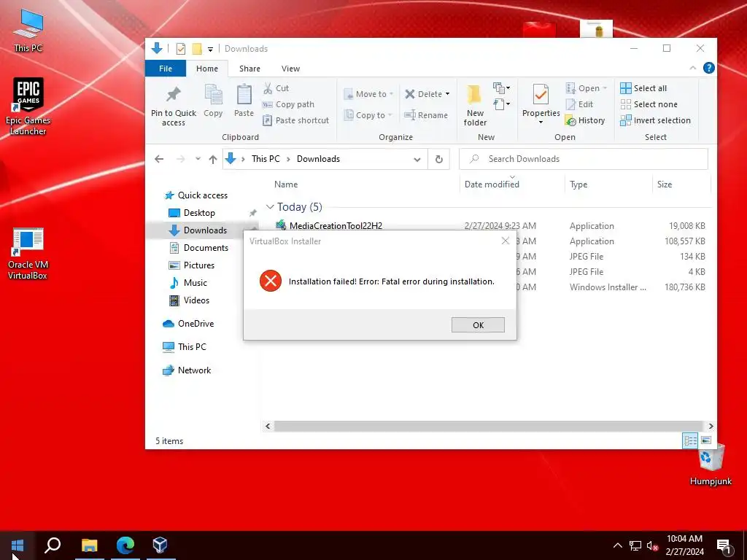Click VirtualBox icon in taskbar

(x=160, y=545)
